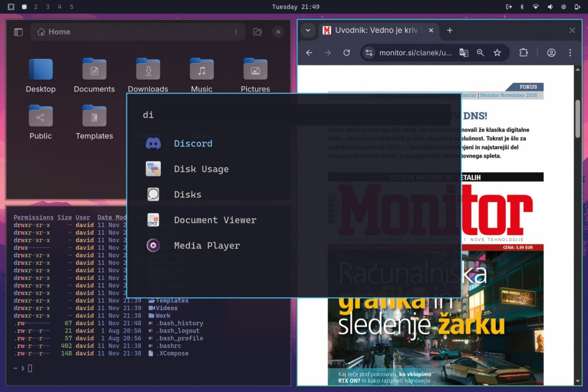The image size is (588, 392).
Task: Click the logout icon in top bar
Action: pos(509,7)
